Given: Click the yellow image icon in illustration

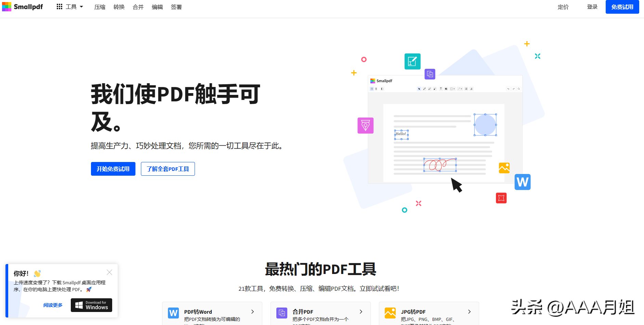Looking at the screenshot, I should tap(504, 168).
